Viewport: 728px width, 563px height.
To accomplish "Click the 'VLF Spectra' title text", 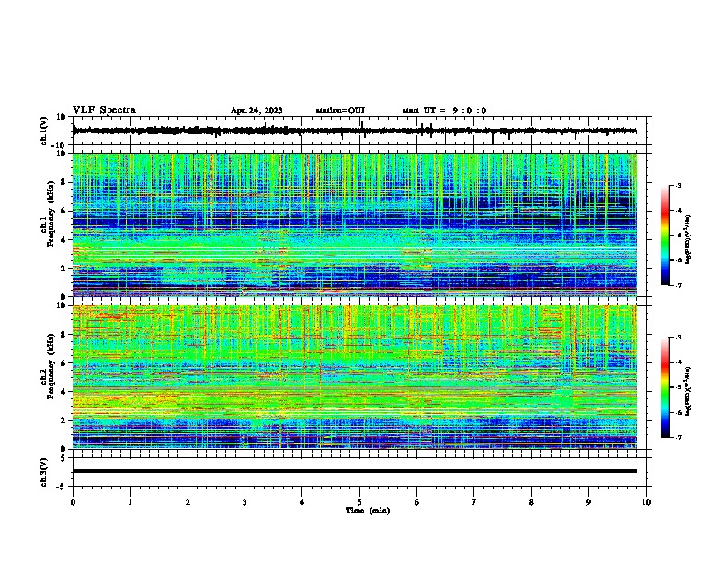I will 104,110.
